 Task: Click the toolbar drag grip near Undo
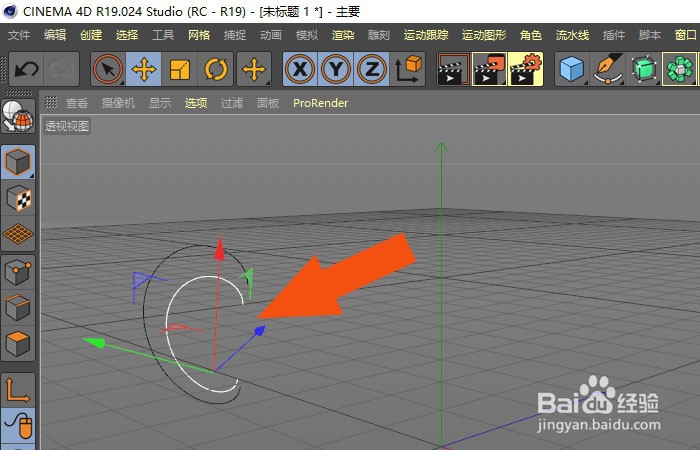[4, 69]
